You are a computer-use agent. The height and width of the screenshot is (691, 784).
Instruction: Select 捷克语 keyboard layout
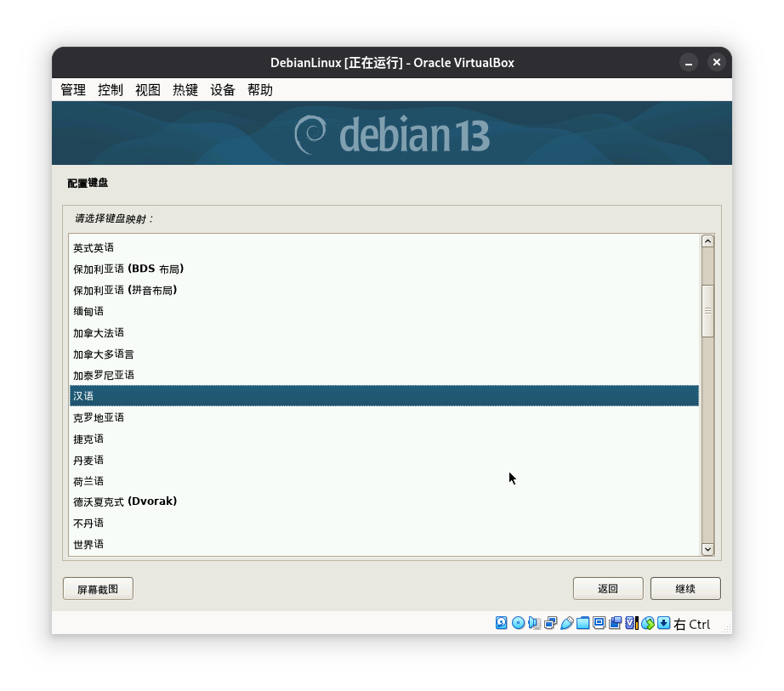point(384,439)
